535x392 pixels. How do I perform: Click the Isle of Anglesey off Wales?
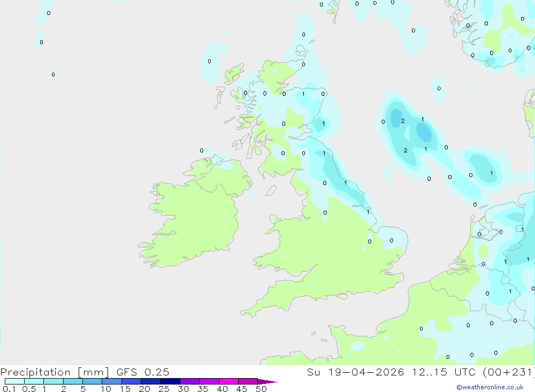click(x=274, y=219)
